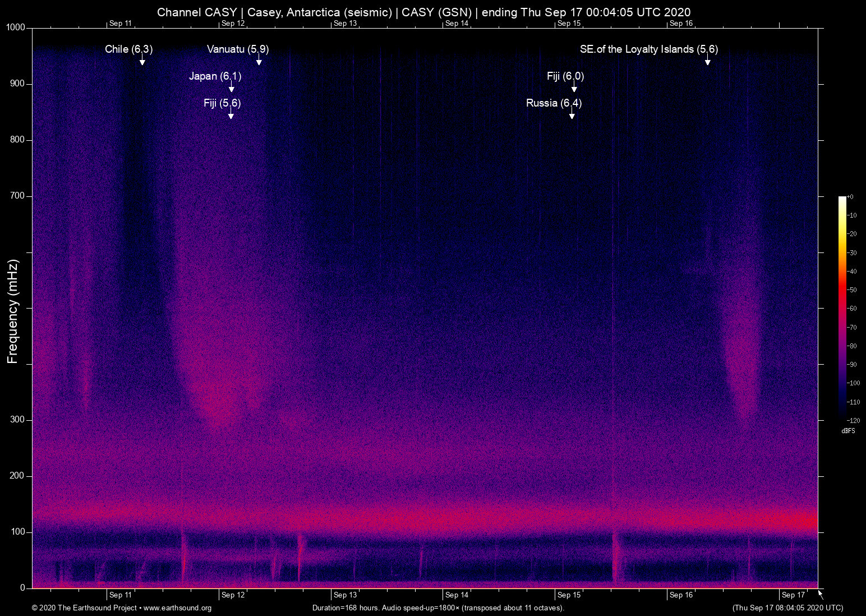
Task: Select the Sep 13 top axis label
Action: 344,24
